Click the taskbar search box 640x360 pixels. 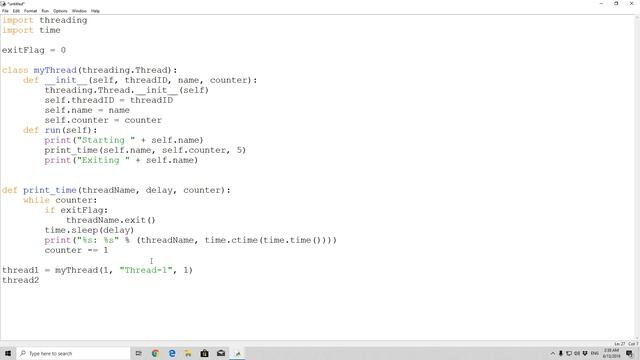coord(73,353)
